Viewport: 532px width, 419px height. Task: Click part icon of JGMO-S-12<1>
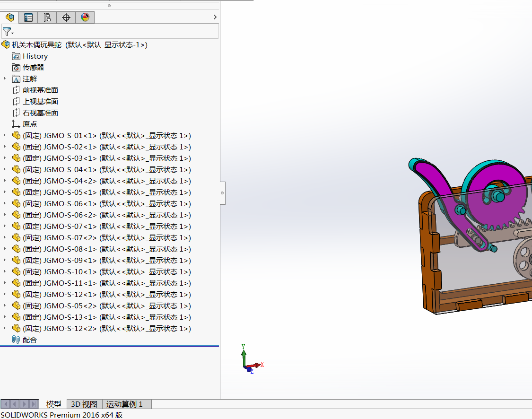pos(16,294)
